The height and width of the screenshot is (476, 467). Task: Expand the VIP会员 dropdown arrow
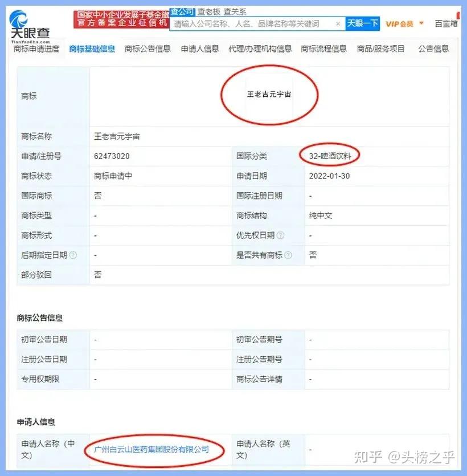click(x=421, y=23)
